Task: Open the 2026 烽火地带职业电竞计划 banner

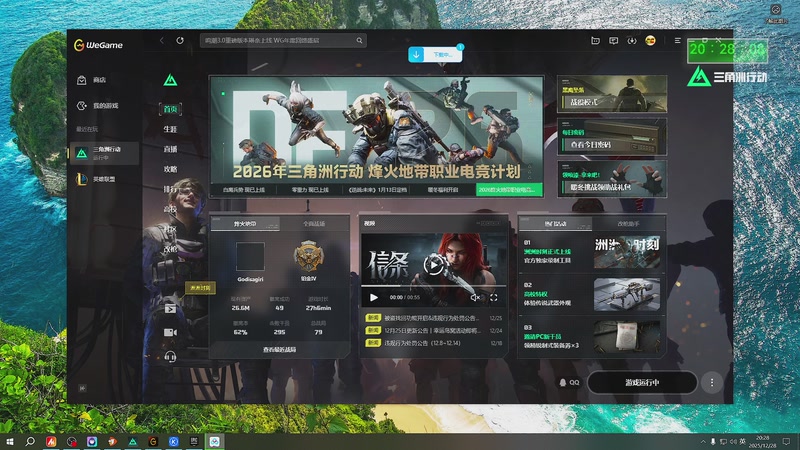Action: pos(377,130)
